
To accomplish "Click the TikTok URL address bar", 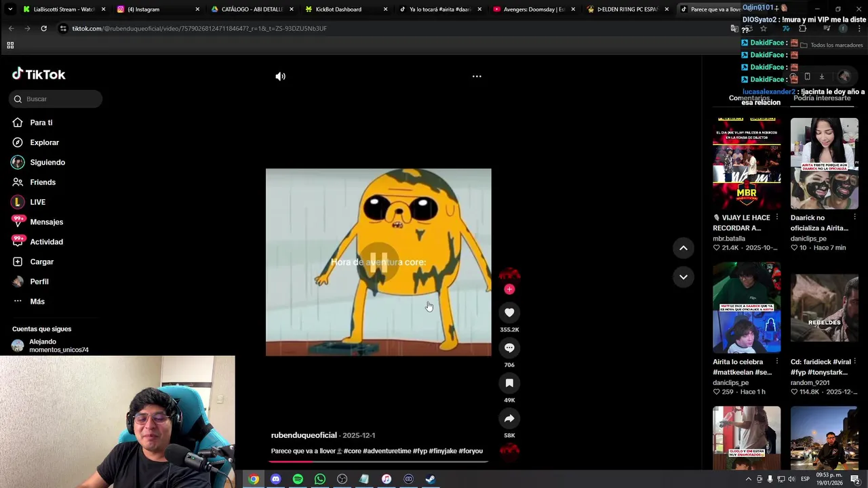I will [x=393, y=28].
